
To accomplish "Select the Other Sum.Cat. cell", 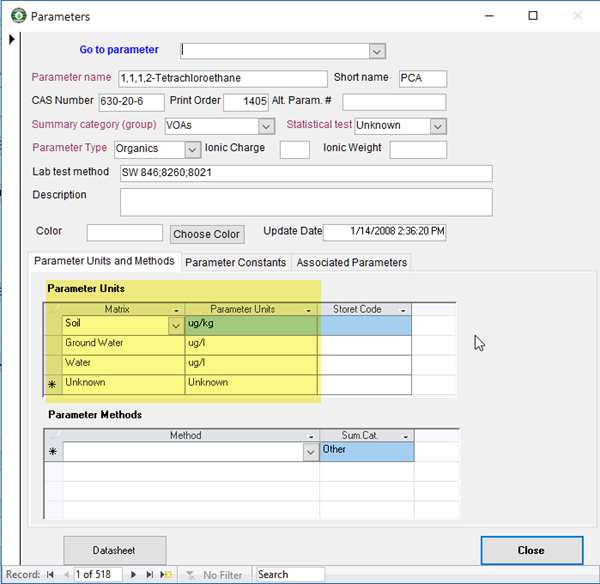I will pyautogui.click(x=367, y=452).
